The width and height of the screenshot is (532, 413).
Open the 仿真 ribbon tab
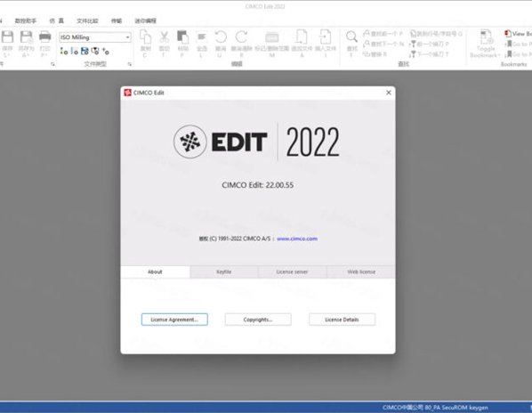pos(56,20)
